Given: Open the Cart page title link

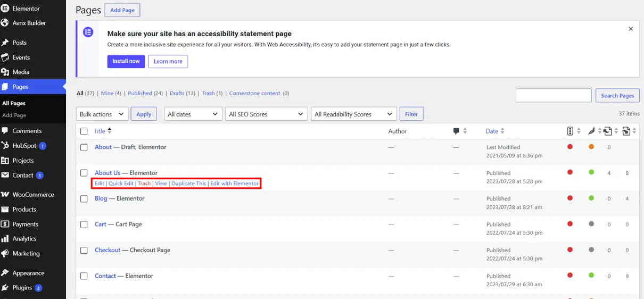Looking at the screenshot, I should coord(101,225).
